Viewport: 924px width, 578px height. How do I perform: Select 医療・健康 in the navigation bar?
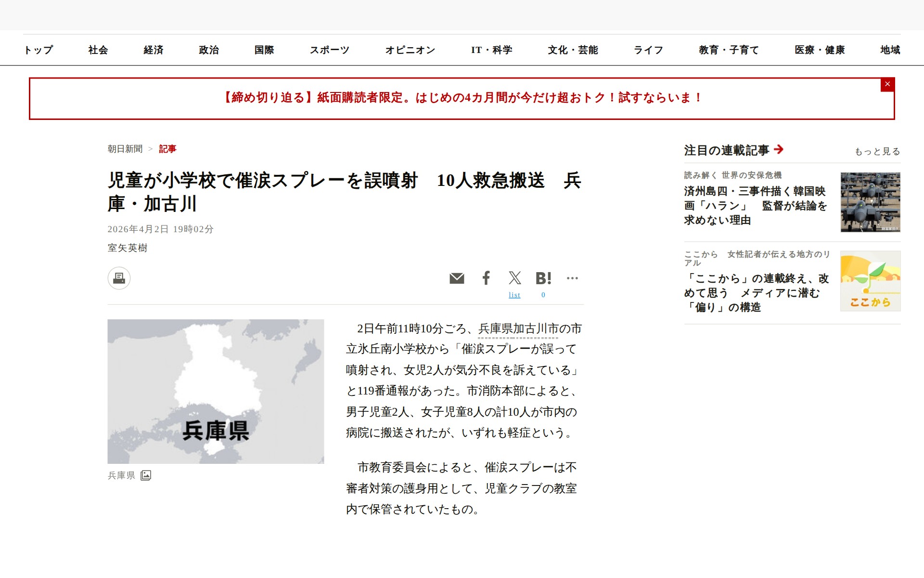820,50
